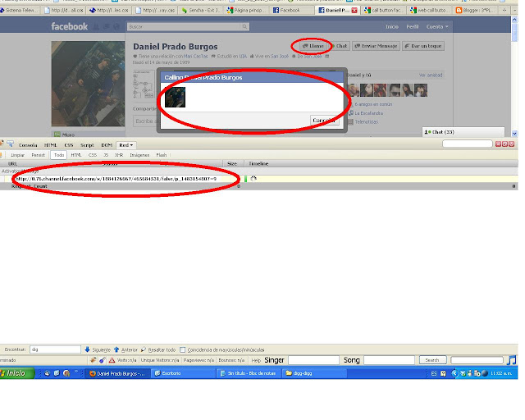Select the Flash net filter
This screenshot has height=420, width=525.
(x=162, y=155)
